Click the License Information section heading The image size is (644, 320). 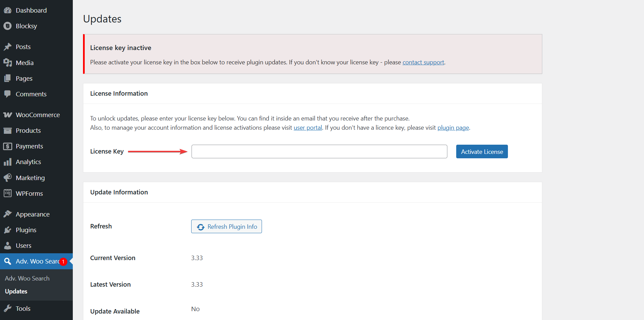click(119, 93)
